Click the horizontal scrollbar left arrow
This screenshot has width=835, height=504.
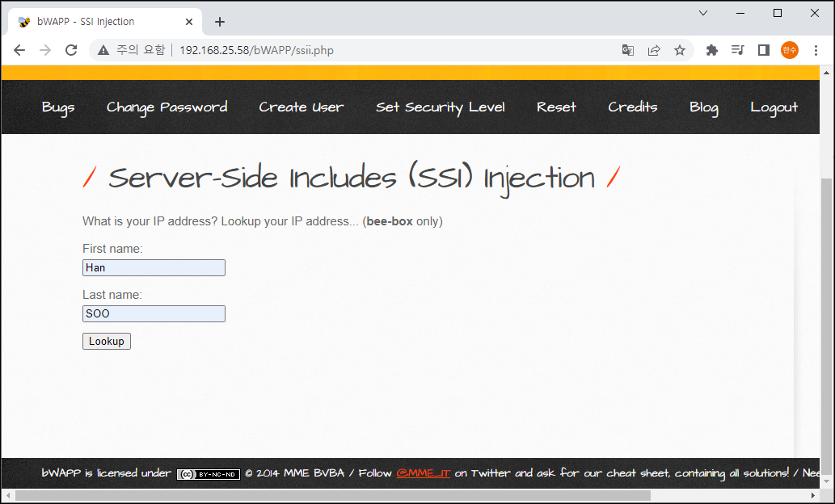coord(8,495)
